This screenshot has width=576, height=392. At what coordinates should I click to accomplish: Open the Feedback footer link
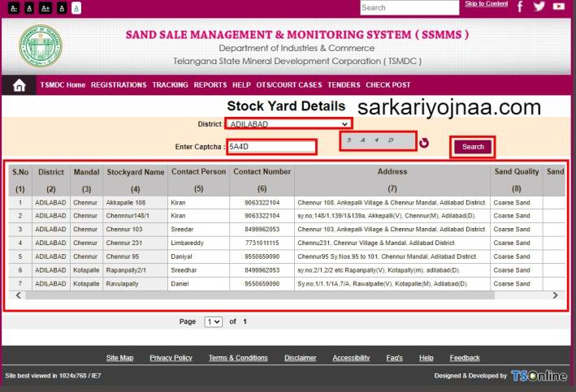pyautogui.click(x=465, y=358)
